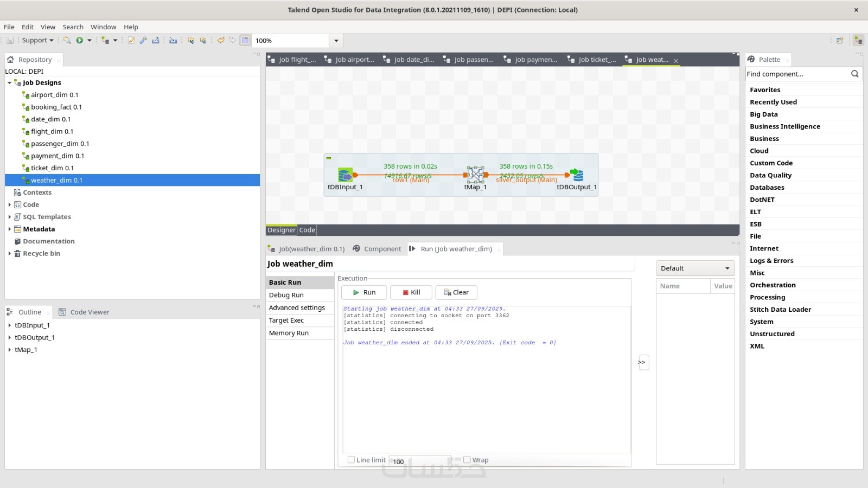The image size is (868, 488).
Task: Open the Support dropdown in the toolbar
Action: [x=38, y=40]
